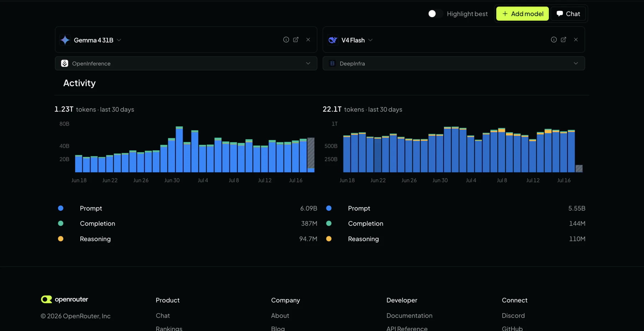Expand the Gemma 4 31B model dropdown
The image size is (644, 331).
119,40
